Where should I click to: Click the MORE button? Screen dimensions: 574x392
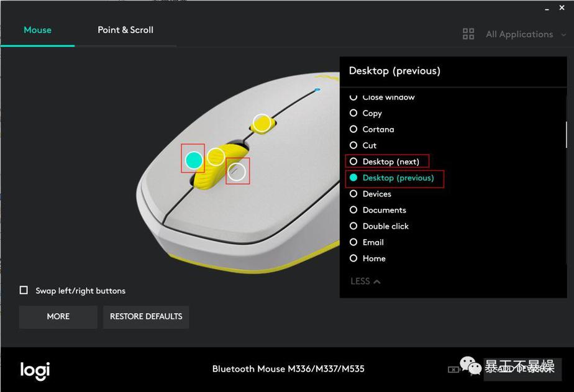coord(58,316)
